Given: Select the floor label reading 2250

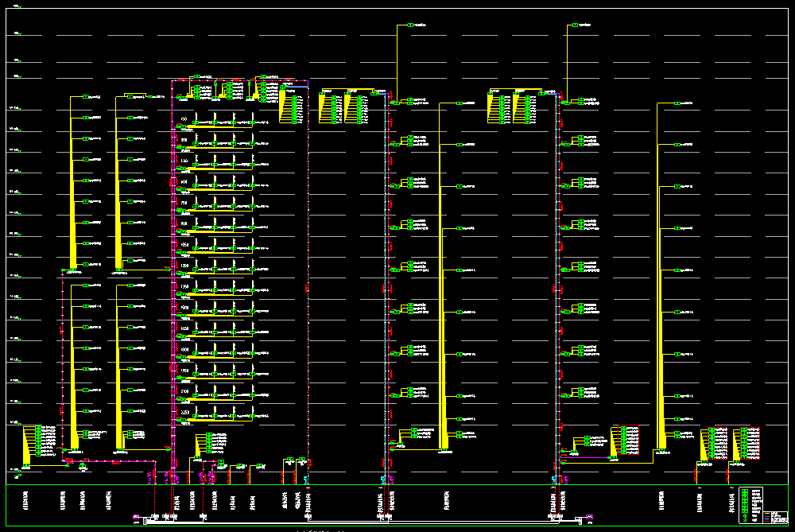Looking at the screenshot, I should [184, 413].
